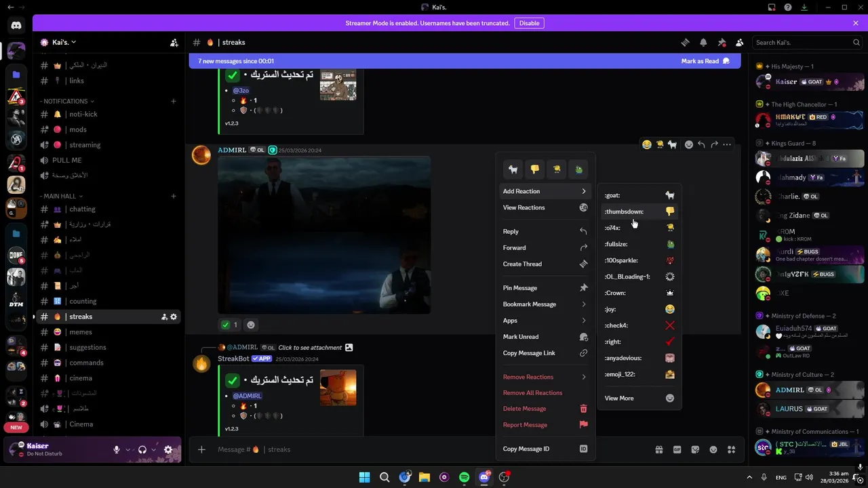This screenshot has height=488, width=868.
Task: Open User Settings gear icon
Action: pyautogui.click(x=168, y=449)
